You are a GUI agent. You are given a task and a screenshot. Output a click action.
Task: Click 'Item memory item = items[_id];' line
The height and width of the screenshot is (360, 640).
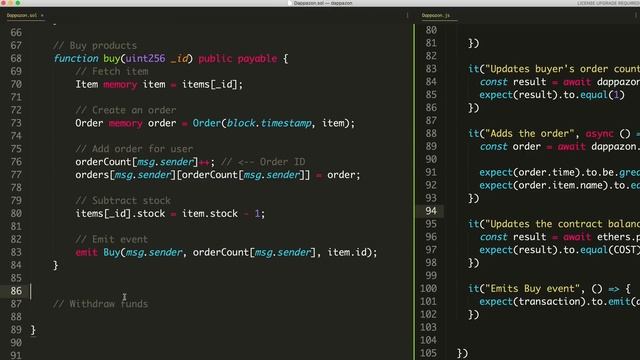tap(159, 84)
